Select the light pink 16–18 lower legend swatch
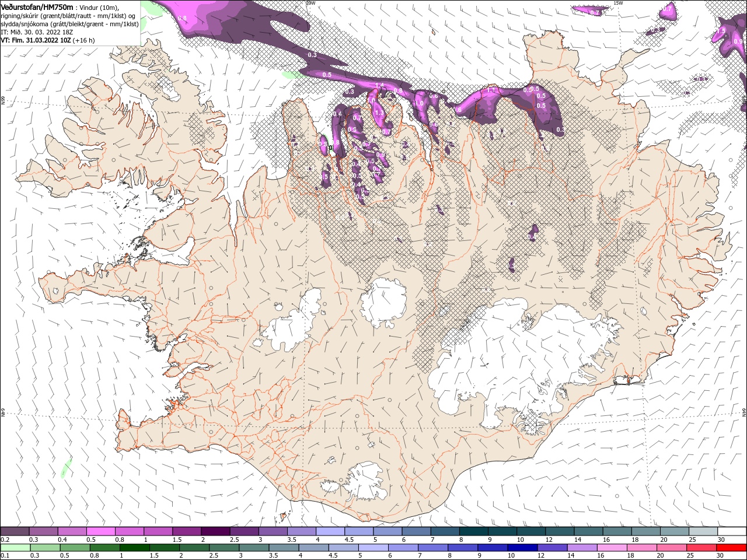This screenshot has height=560, width=747. pos(612,548)
